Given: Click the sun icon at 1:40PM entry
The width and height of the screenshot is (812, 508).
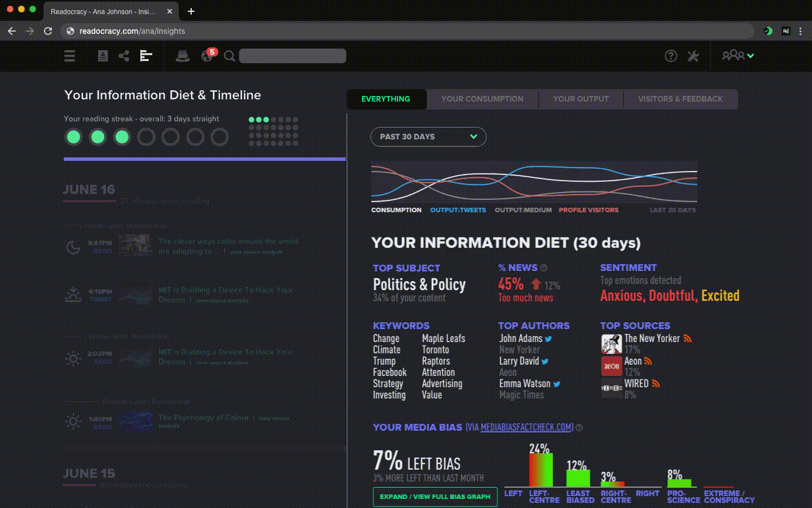Looking at the screenshot, I should [73, 422].
